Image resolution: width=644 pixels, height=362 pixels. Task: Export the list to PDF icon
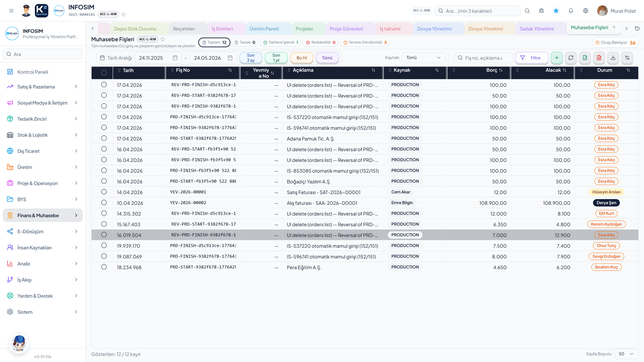point(599,58)
